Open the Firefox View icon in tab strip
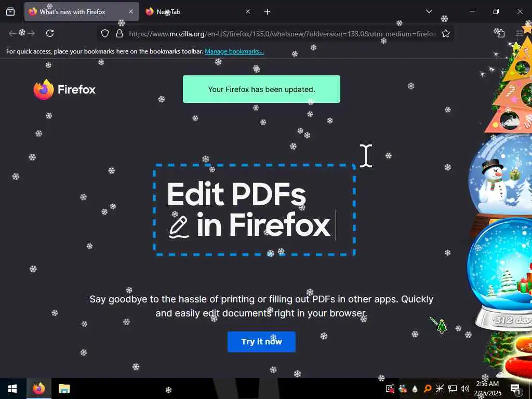Screen dimensions: 532x399 tap(10, 12)
